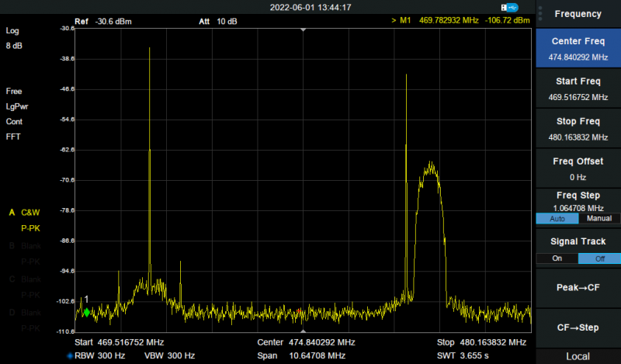Click the Center 474.840292 MHz bottom readout
Viewport: 621px width, 364px height.
(306, 342)
